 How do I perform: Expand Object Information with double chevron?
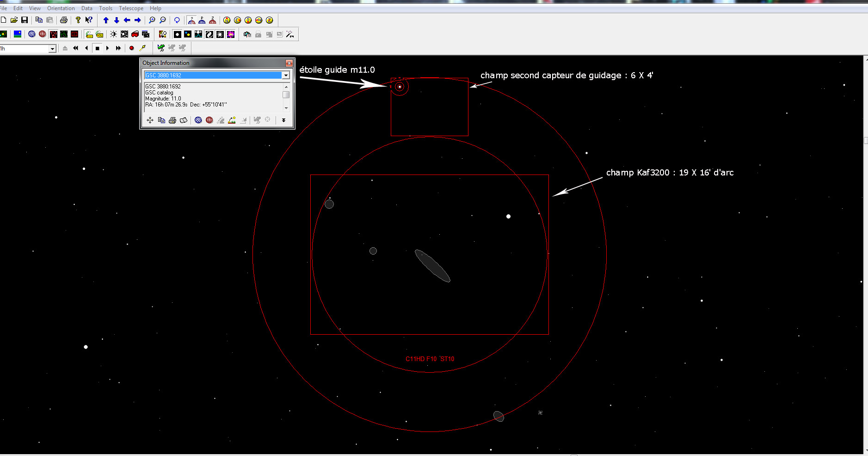point(283,120)
